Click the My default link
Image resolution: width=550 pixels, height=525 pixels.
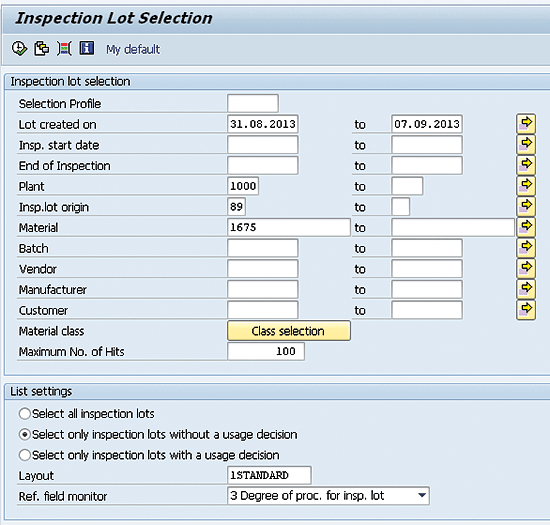coord(133,49)
